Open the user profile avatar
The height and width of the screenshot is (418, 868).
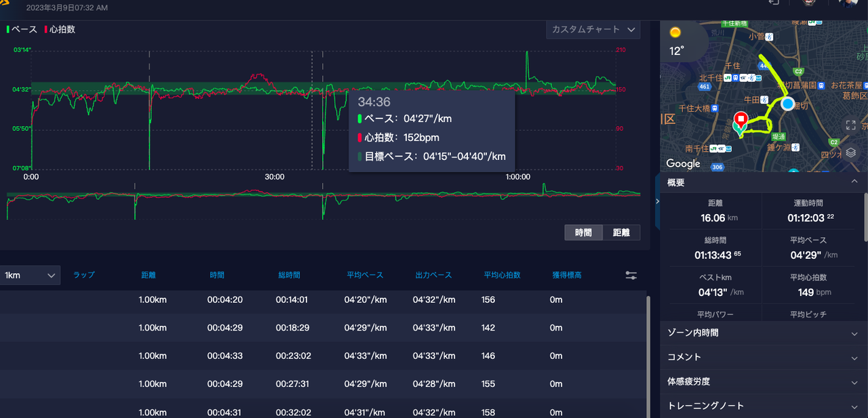(849, 3)
